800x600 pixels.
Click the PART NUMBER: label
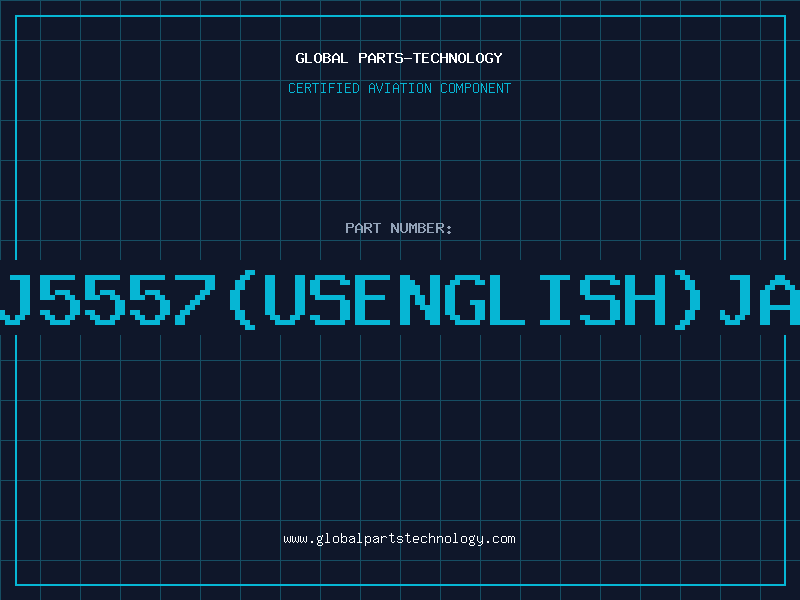(x=399, y=228)
